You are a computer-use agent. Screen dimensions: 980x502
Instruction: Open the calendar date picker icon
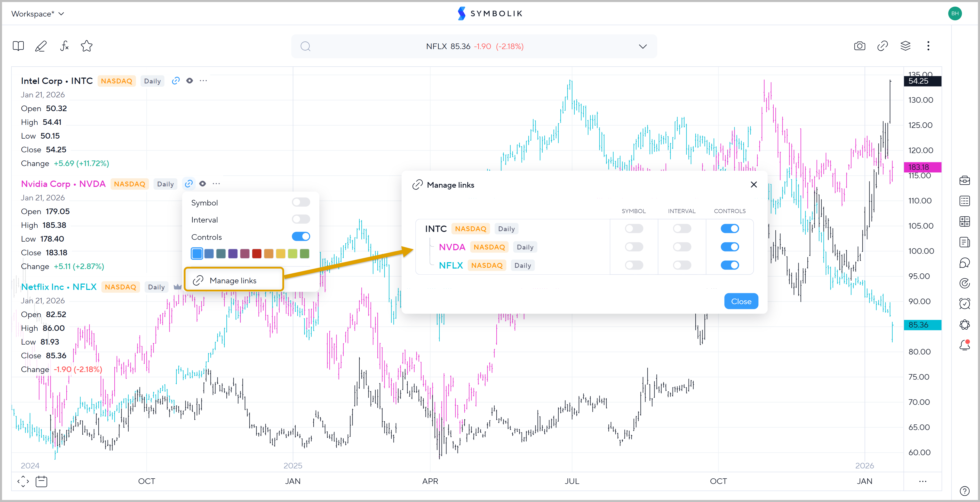click(x=41, y=481)
